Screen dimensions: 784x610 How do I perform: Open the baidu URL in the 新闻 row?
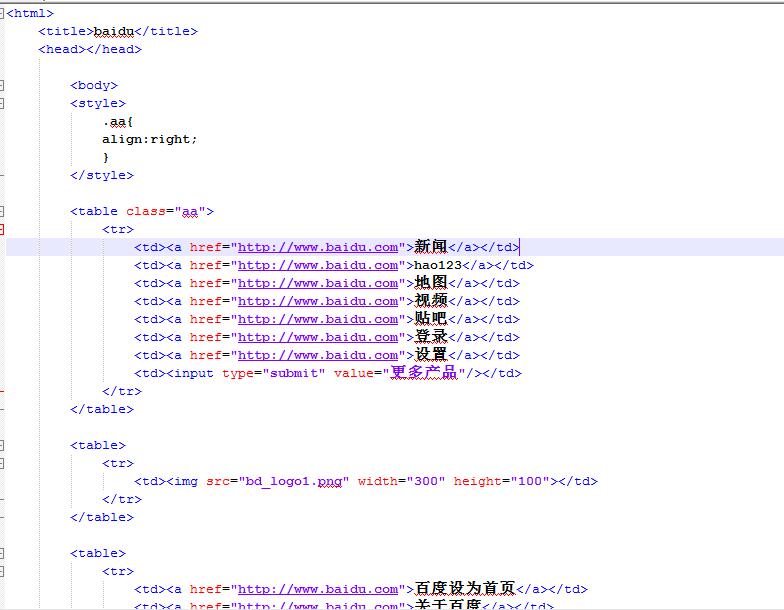(x=318, y=248)
